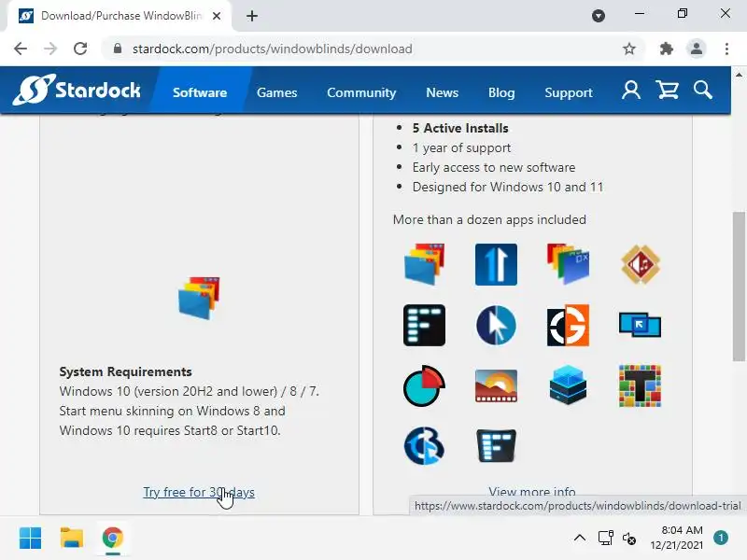Screen dimensions: 747x560
Task: Bookmark this page with the star icon
Action: click(628, 49)
